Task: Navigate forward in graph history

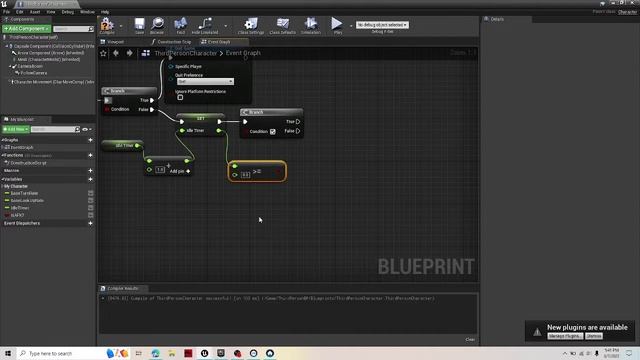Action: click(129, 53)
